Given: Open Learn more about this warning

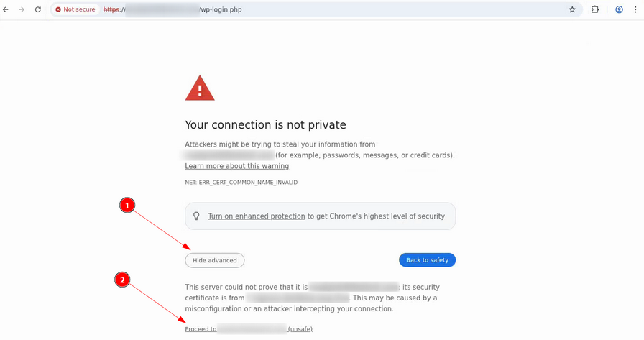Looking at the screenshot, I should pyautogui.click(x=236, y=166).
